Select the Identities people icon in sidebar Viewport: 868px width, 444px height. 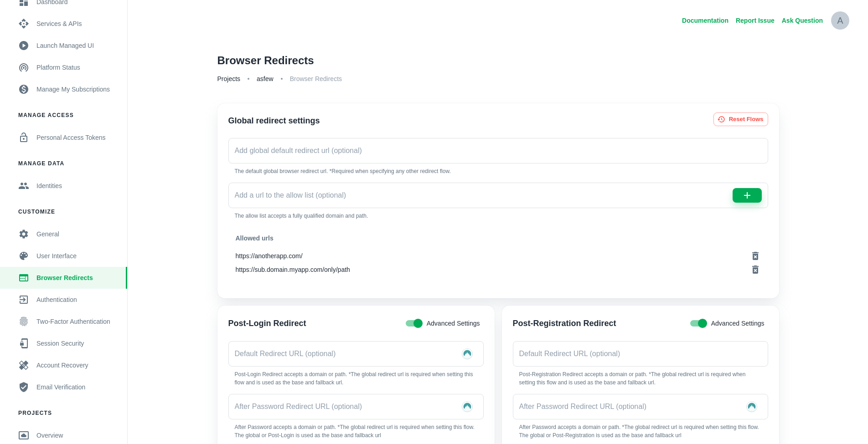(23, 186)
